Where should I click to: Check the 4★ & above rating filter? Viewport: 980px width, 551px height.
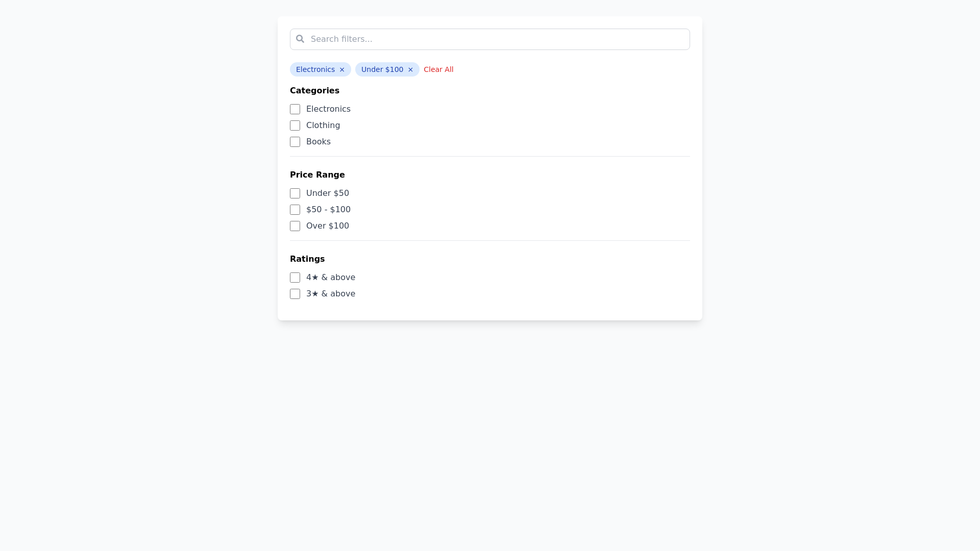295,278
